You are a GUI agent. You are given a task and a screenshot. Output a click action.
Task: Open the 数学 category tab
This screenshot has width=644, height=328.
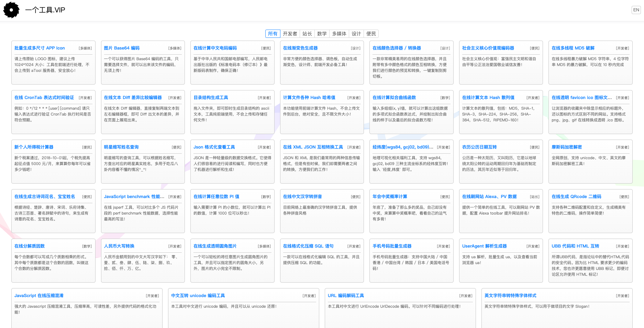[322, 34]
